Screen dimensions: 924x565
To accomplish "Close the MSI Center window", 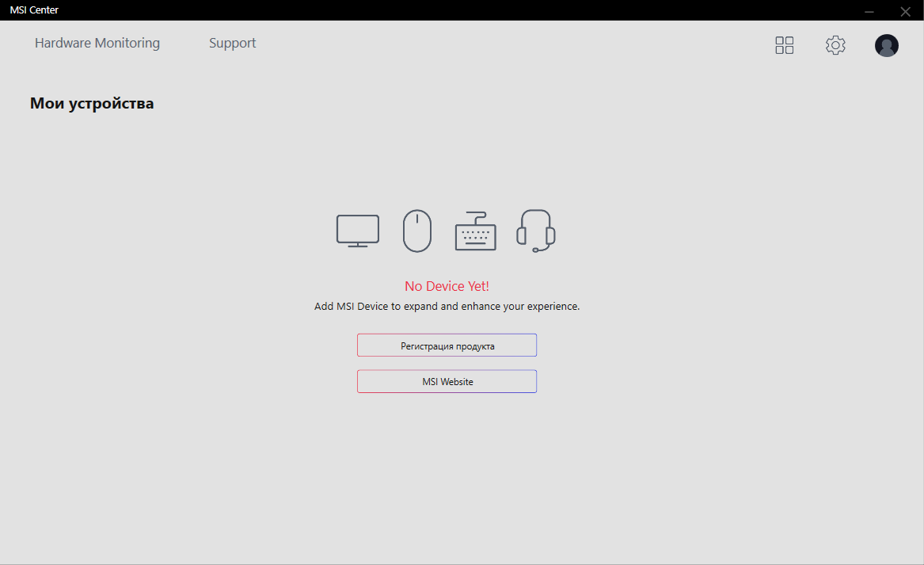I will (906, 11).
